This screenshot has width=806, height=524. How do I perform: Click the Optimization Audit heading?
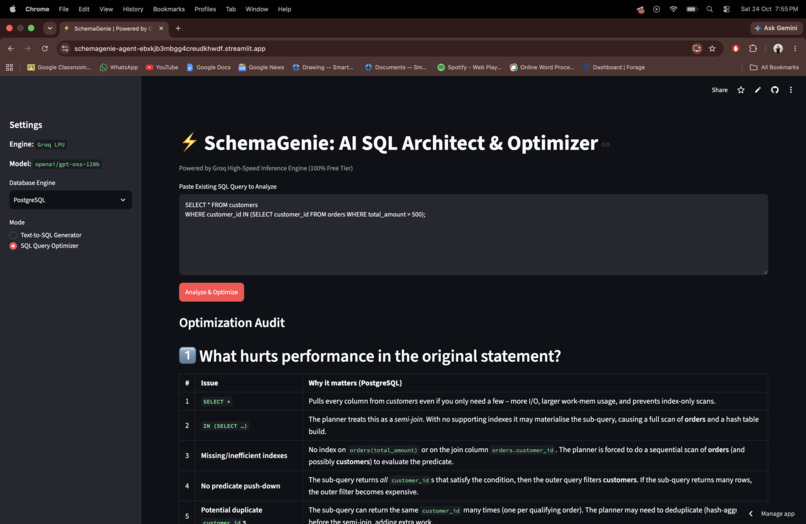[232, 323]
